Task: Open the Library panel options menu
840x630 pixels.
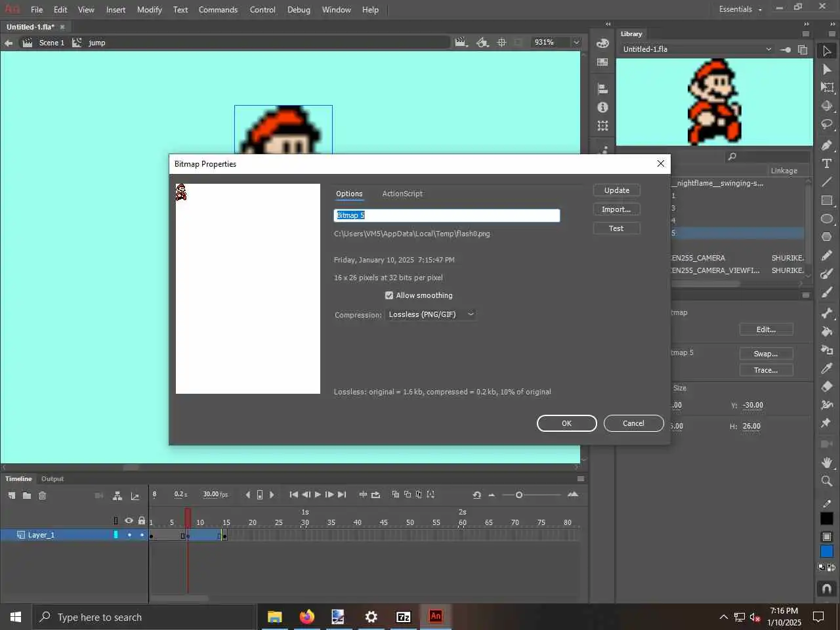Action: tap(806, 33)
